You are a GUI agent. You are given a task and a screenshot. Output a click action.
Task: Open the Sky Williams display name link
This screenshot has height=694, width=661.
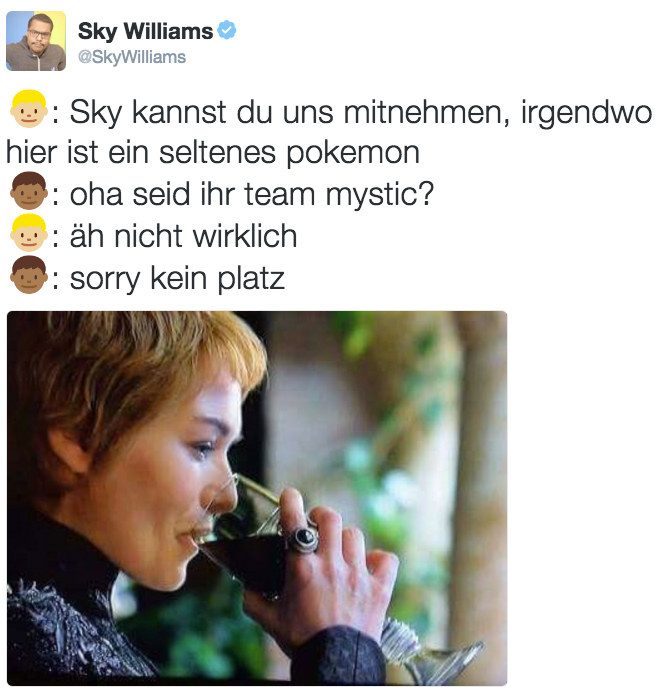tap(145, 31)
